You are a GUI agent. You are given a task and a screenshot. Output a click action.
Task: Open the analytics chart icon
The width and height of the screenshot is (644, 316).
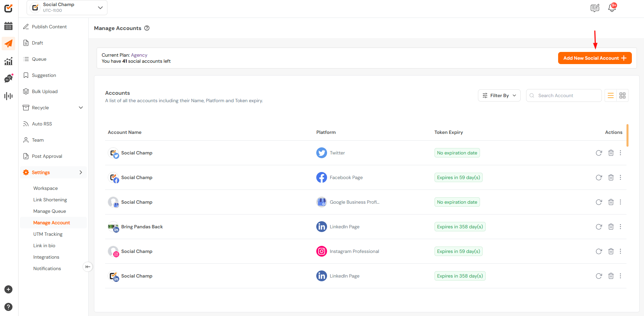point(8,61)
